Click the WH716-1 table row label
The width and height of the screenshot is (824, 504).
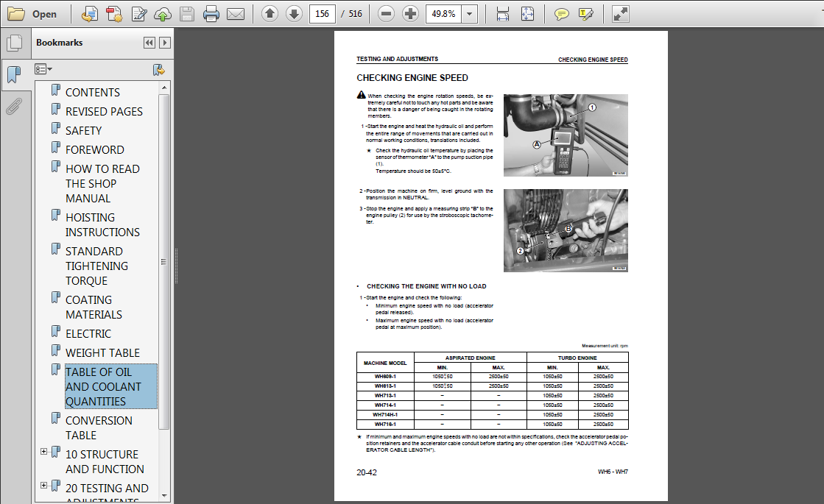click(x=385, y=425)
